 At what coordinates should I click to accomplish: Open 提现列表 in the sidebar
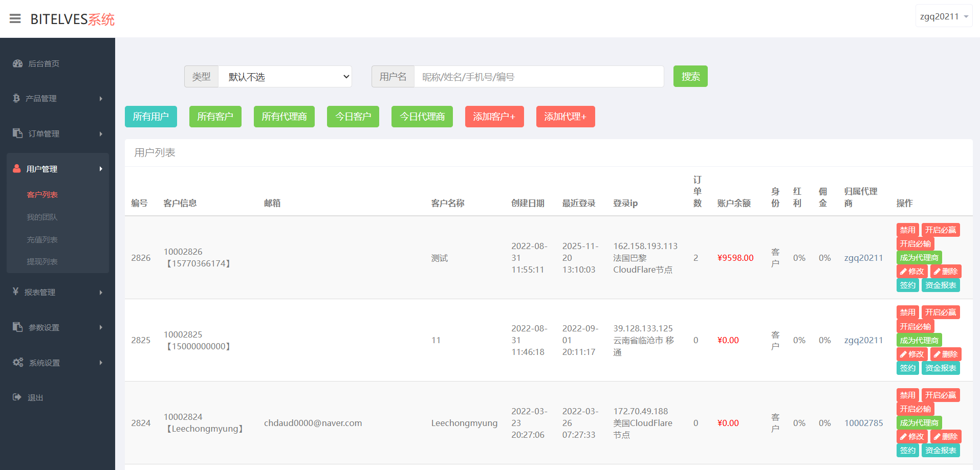[x=42, y=261]
